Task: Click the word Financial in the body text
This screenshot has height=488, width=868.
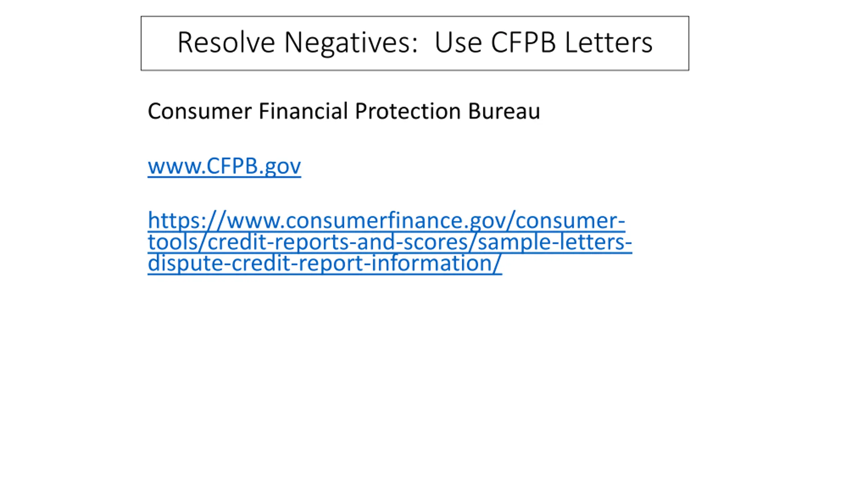Action: (x=303, y=110)
